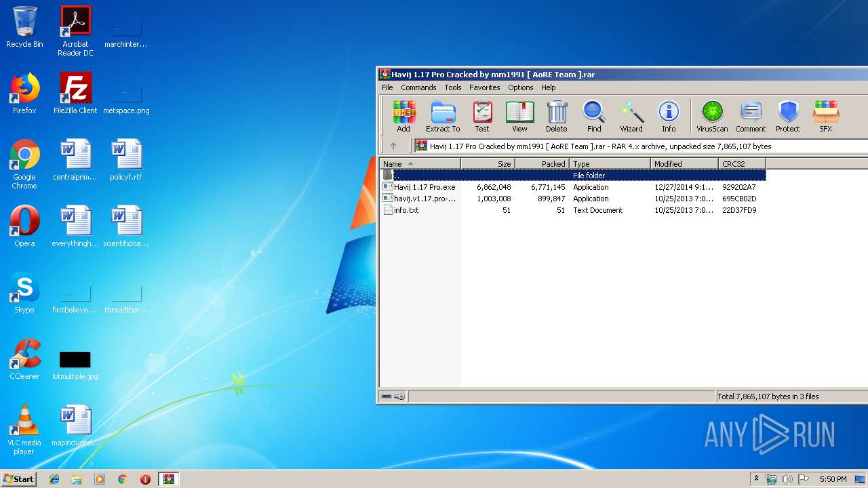Sort by the CRC32 column header
The width and height of the screenshot is (868, 488).
point(742,163)
